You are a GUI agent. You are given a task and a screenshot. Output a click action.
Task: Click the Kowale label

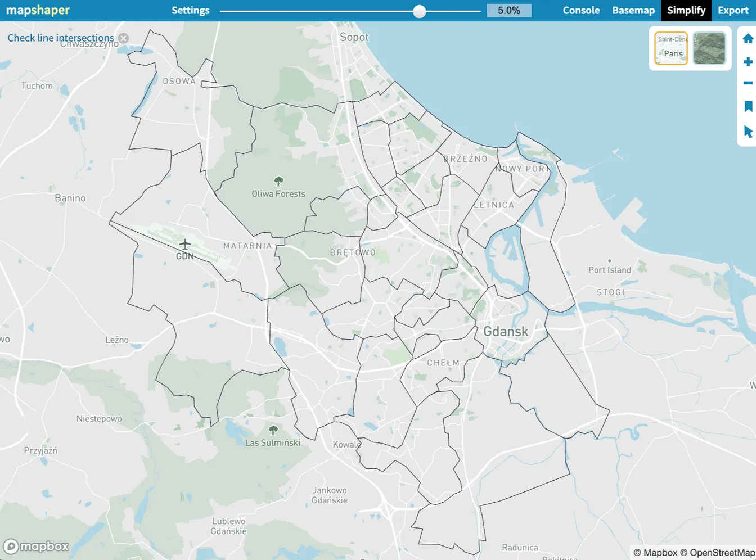pyautogui.click(x=346, y=445)
